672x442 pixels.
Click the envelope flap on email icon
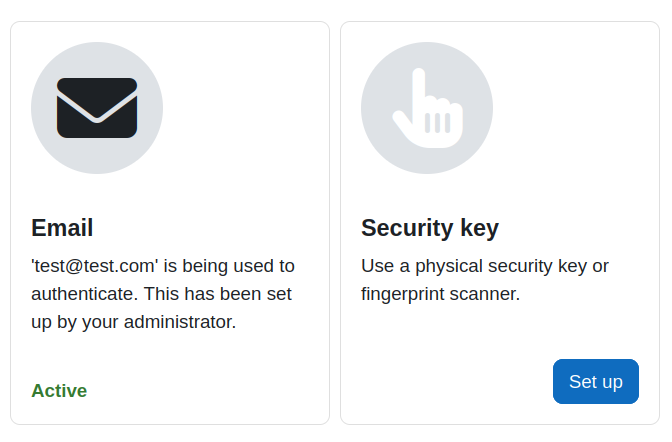(x=97, y=99)
